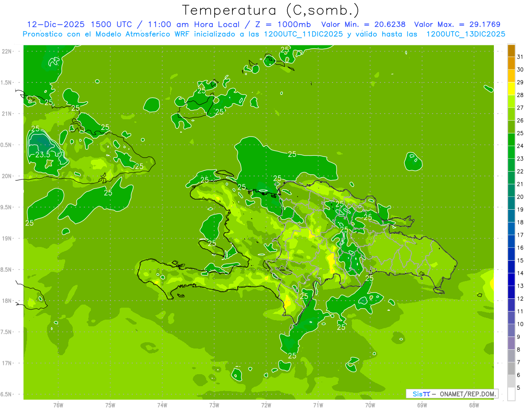Click the '17N' latitude label

[x=7, y=363]
